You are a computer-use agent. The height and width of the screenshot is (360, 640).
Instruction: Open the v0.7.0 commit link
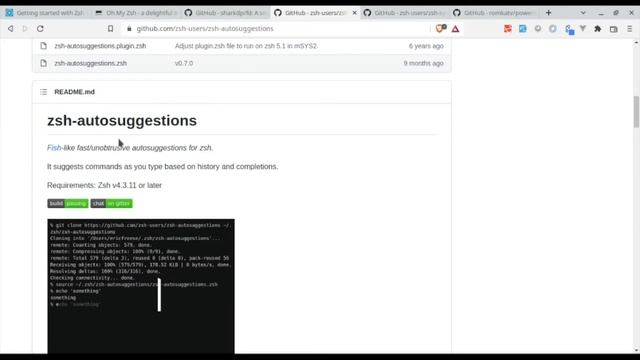pos(184,63)
